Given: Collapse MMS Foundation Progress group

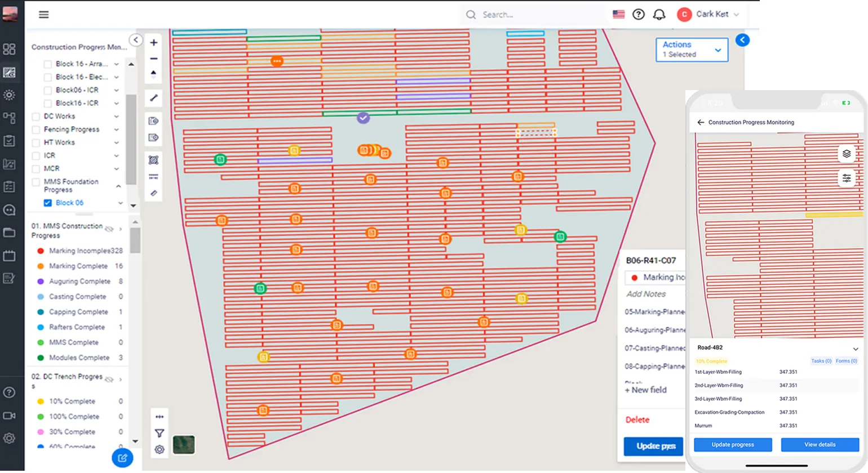Looking at the screenshot, I should click(118, 186).
